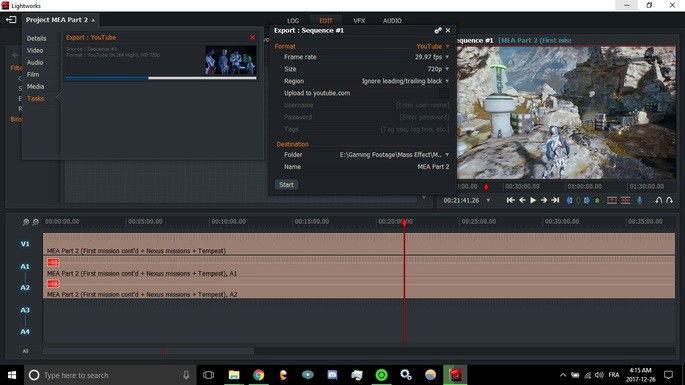The image size is (685, 385).
Task: Toggle Upload to youtube.com checkbox
Action: [x=444, y=93]
